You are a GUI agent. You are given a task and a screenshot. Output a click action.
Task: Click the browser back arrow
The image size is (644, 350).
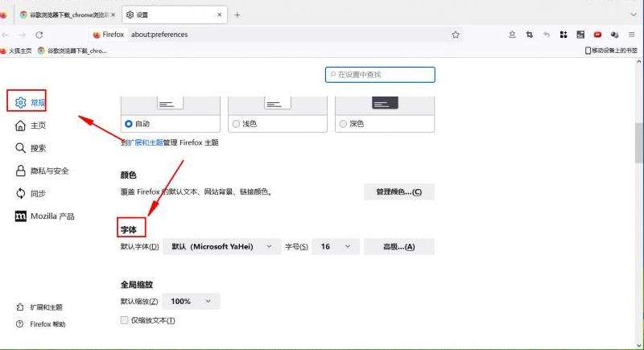tap(6, 35)
